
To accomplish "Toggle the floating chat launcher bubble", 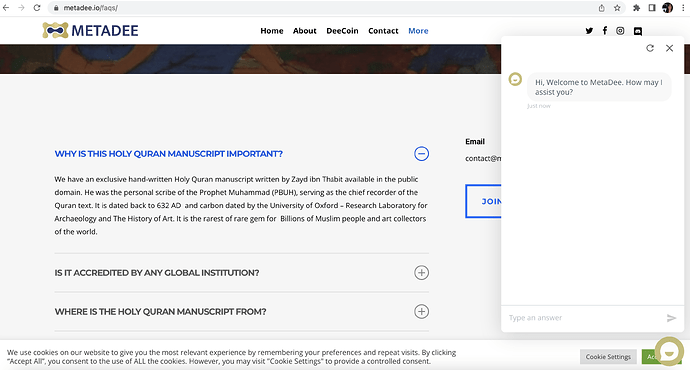I will [x=669, y=351].
